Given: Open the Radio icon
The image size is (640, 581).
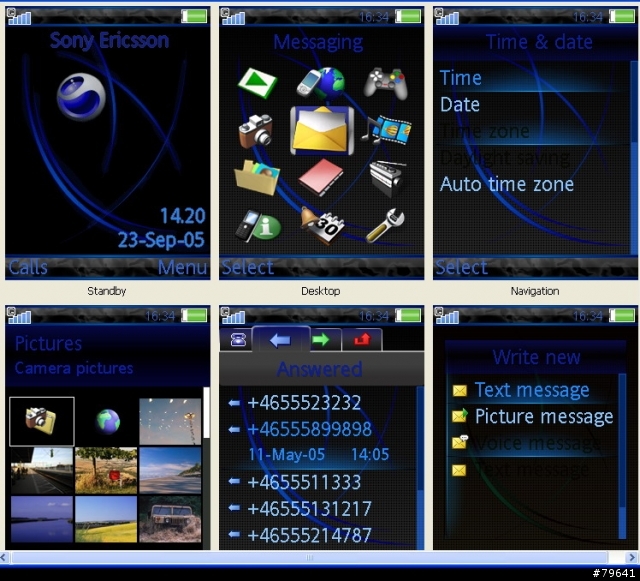Looking at the screenshot, I should (387, 178).
